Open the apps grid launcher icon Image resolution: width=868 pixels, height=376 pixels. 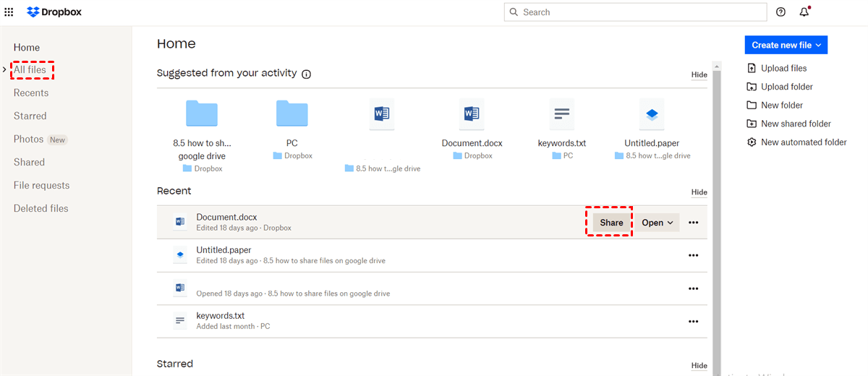click(9, 12)
